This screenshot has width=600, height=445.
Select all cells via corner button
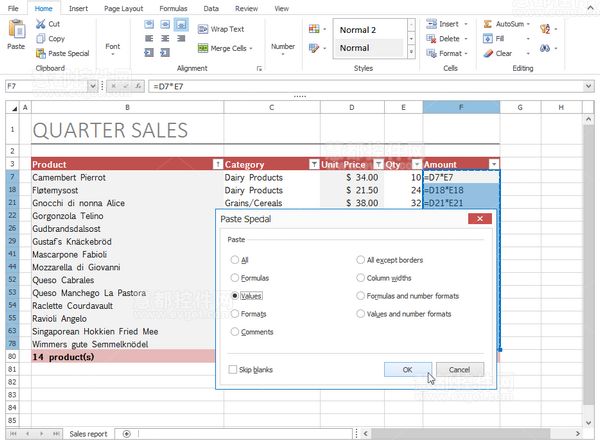pos(13,108)
